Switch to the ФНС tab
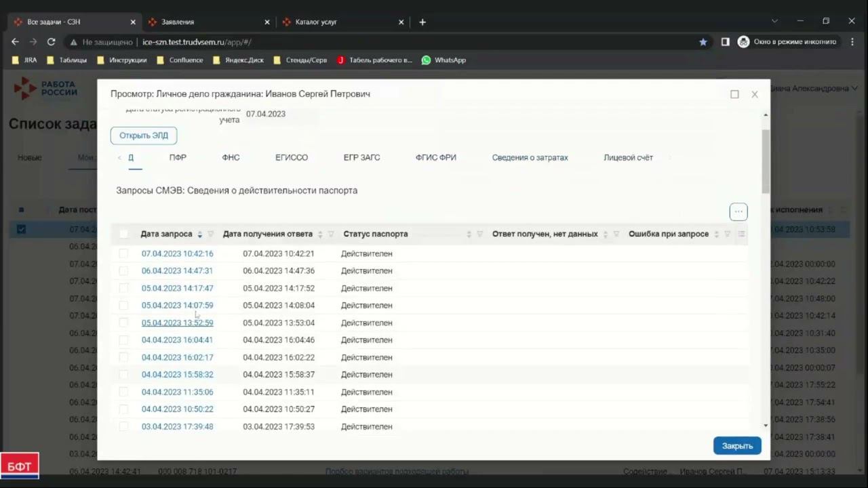868x488 pixels. (x=231, y=157)
